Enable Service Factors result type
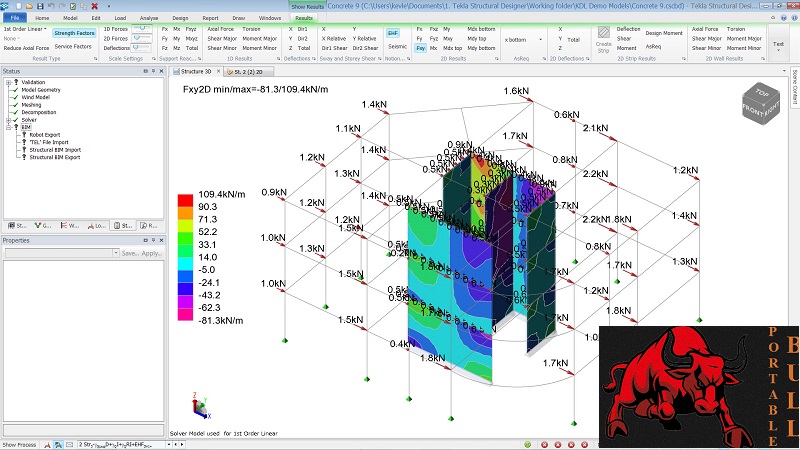 coord(73,46)
